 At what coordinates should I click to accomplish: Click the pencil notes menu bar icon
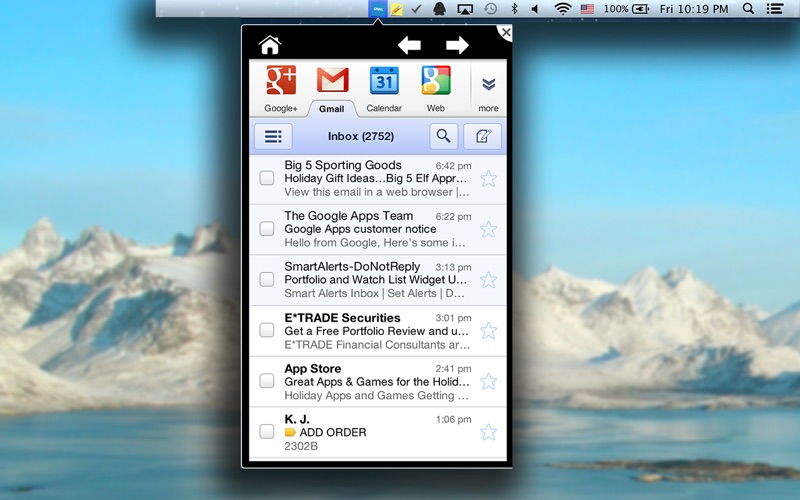click(x=396, y=9)
